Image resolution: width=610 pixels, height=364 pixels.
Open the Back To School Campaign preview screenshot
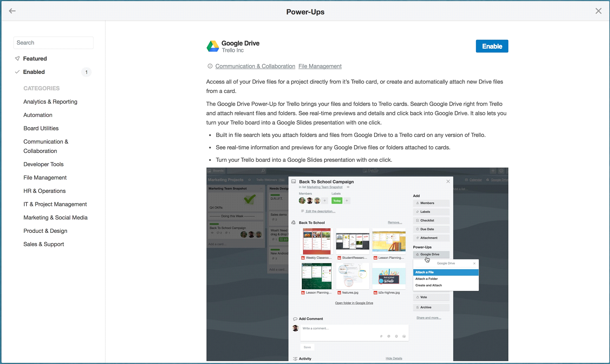[x=357, y=264]
